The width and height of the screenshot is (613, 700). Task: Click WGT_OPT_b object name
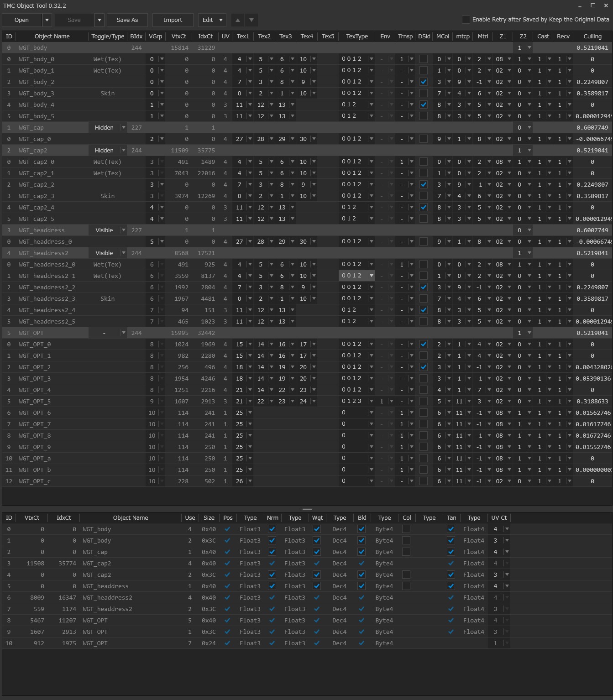coord(35,470)
